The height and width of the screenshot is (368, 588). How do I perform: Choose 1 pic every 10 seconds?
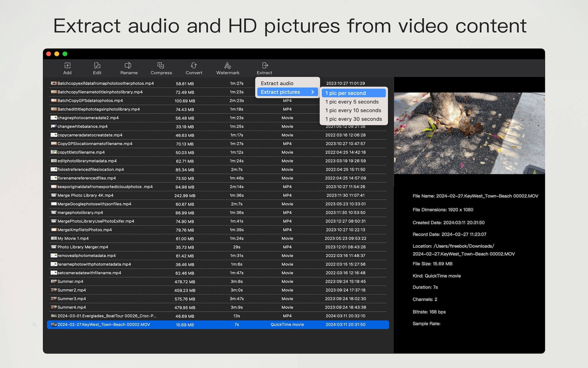[354, 110]
